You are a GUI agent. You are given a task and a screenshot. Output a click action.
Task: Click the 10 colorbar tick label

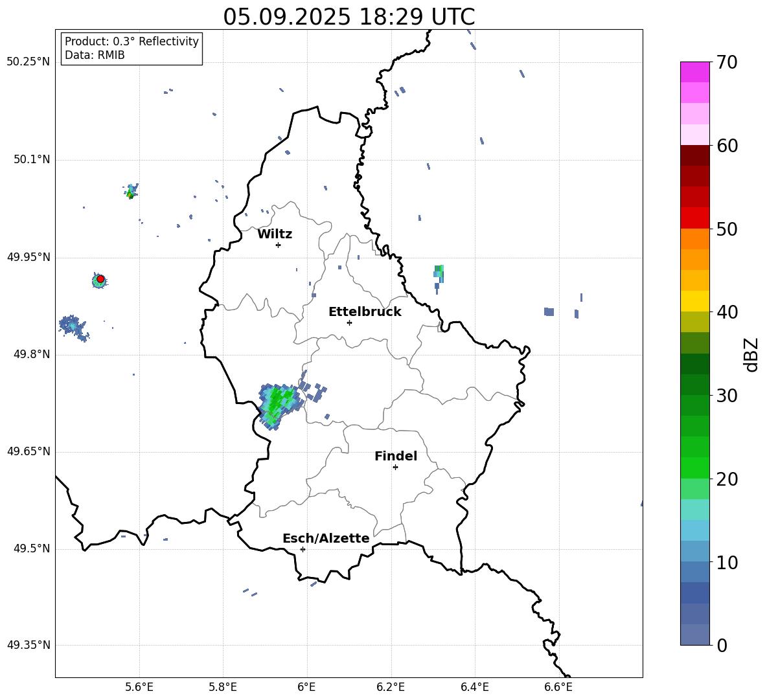tap(727, 563)
